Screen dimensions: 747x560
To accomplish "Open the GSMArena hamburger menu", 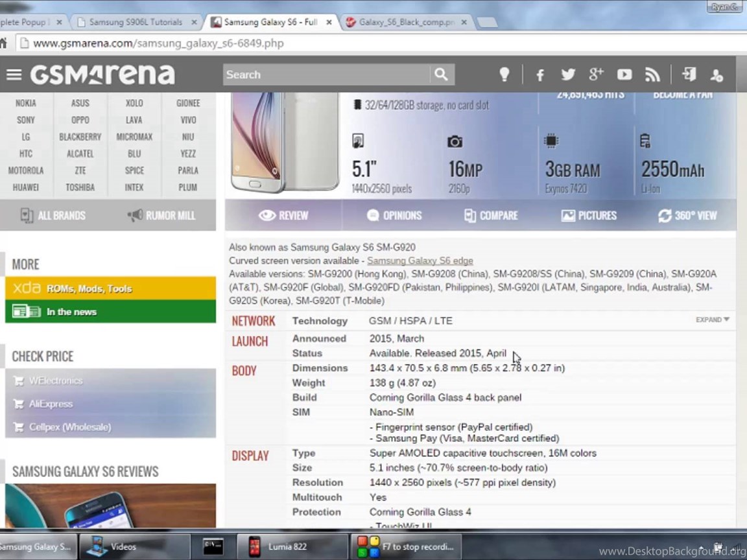I will [14, 75].
